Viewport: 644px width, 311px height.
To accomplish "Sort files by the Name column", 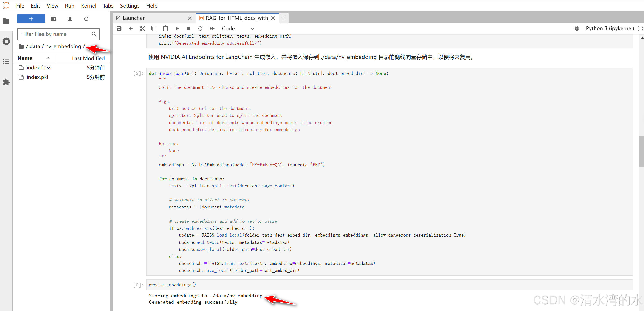I will click(25, 58).
